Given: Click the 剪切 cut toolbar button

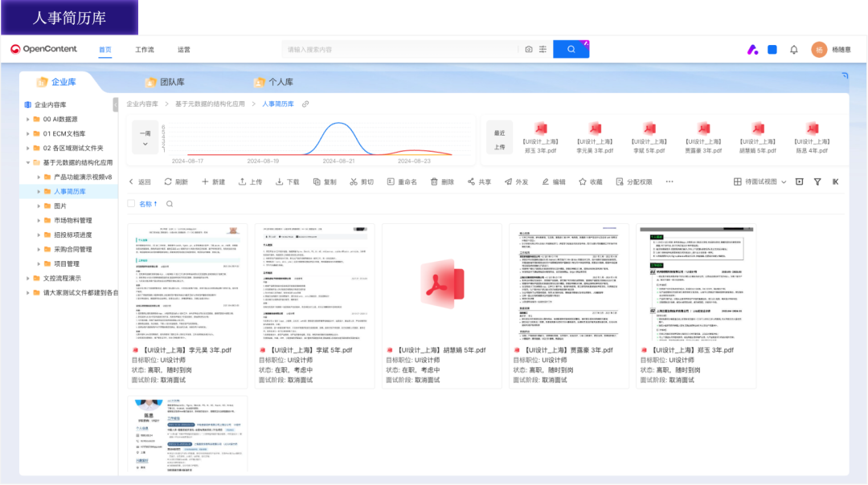Looking at the screenshot, I should tap(362, 181).
